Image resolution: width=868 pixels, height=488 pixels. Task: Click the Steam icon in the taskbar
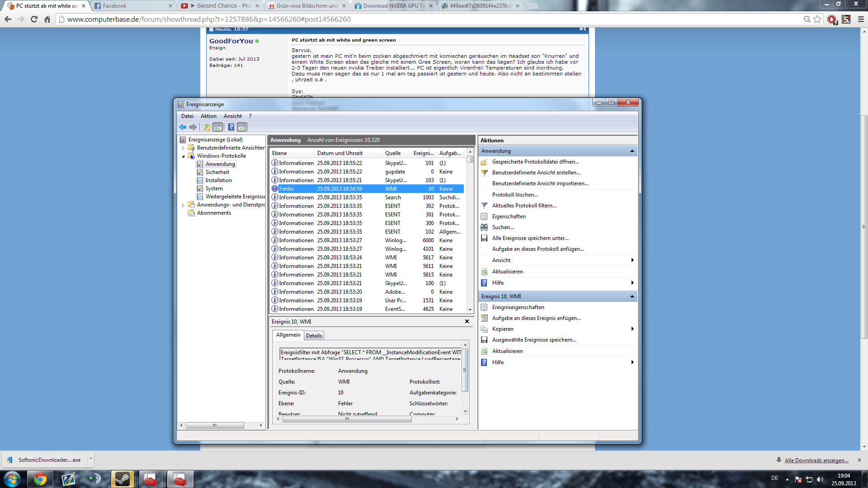122,479
